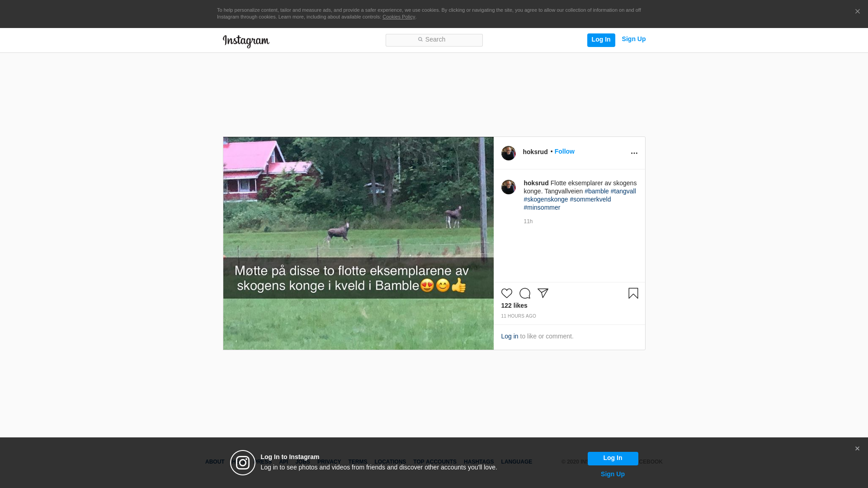
Task: Open the LANGUAGE footer menu
Action: (x=516, y=462)
